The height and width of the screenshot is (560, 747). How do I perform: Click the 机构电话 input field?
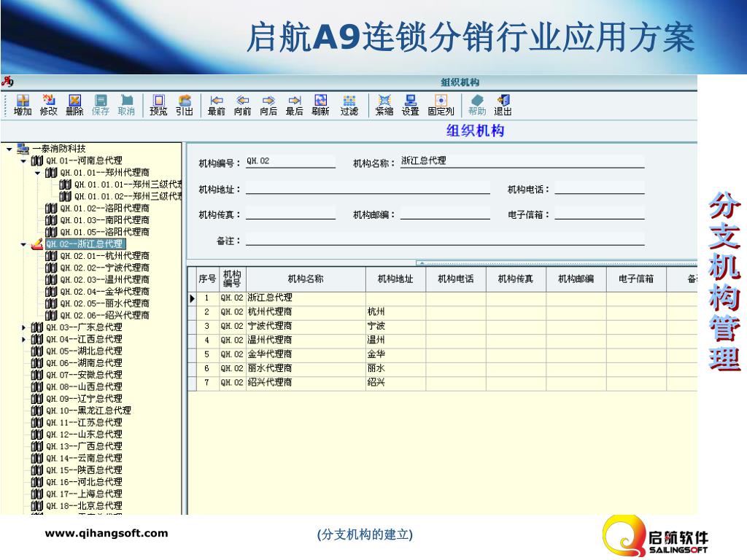600,188
